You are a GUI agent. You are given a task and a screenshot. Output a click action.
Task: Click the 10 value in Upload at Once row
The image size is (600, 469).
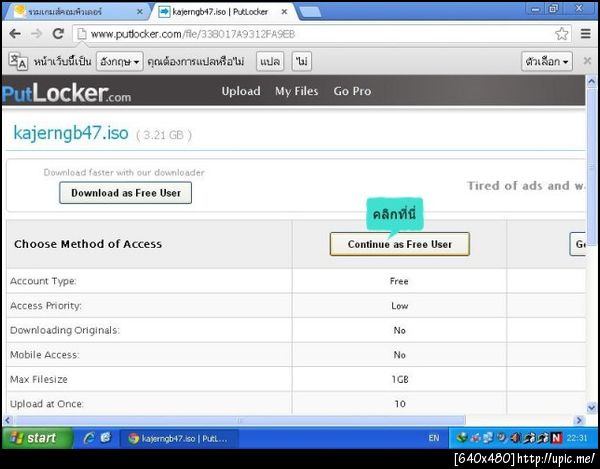coord(400,404)
